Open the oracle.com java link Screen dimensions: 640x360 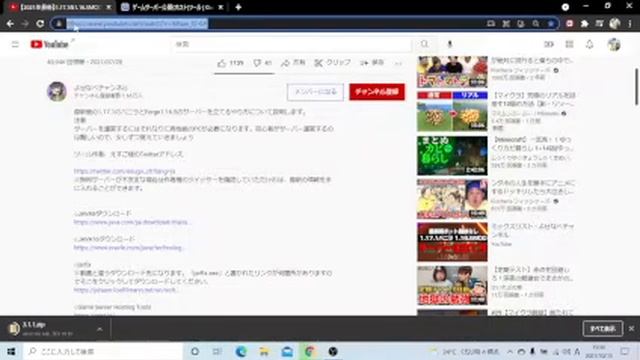tap(128, 248)
